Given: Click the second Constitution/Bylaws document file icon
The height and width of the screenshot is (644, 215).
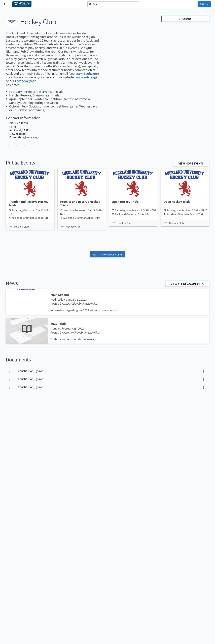Looking at the screenshot, I should click(x=9, y=379).
